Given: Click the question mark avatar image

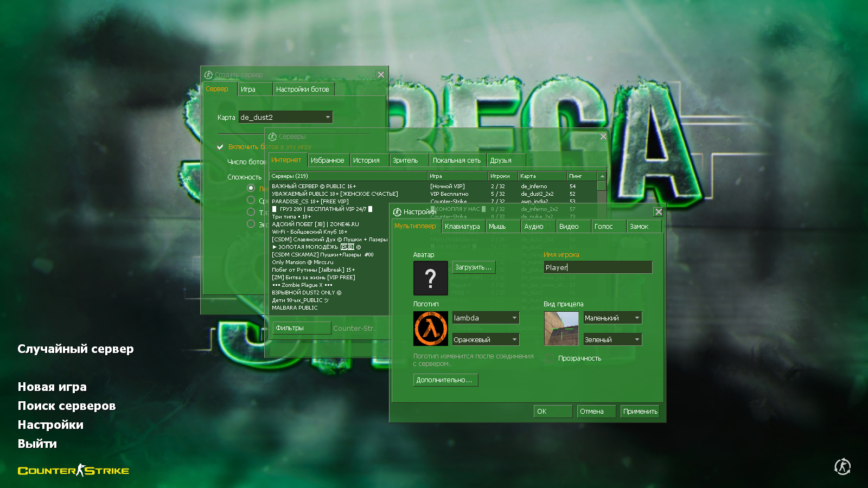Looking at the screenshot, I should point(430,278).
